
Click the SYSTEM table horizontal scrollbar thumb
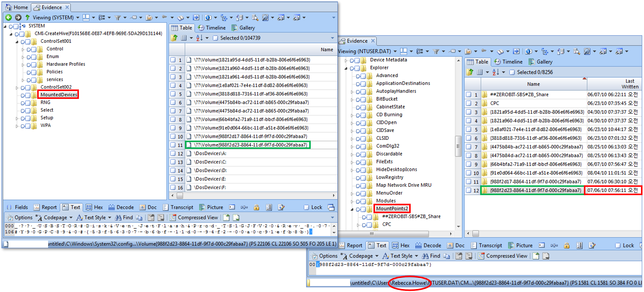click(x=180, y=195)
